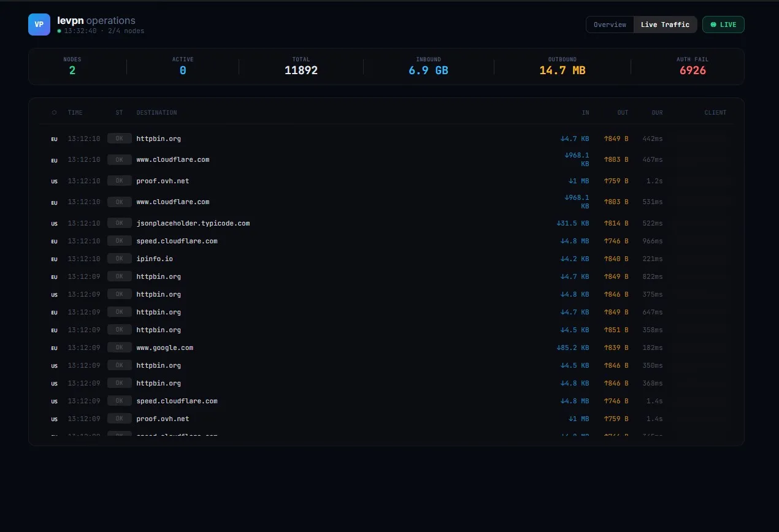Click the EU region badge in 182ms row
The width and height of the screenshot is (779, 532).
pyautogui.click(x=54, y=348)
